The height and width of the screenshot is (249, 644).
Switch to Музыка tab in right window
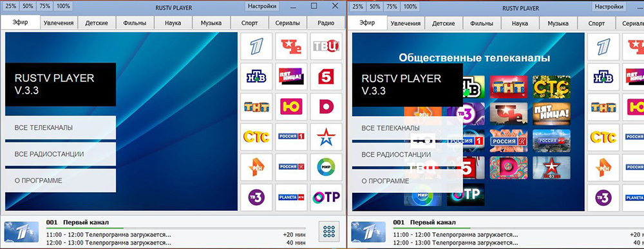pyautogui.click(x=558, y=23)
